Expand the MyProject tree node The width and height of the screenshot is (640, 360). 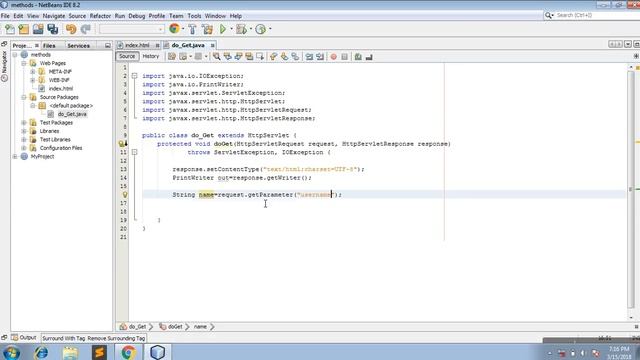(x=15, y=156)
